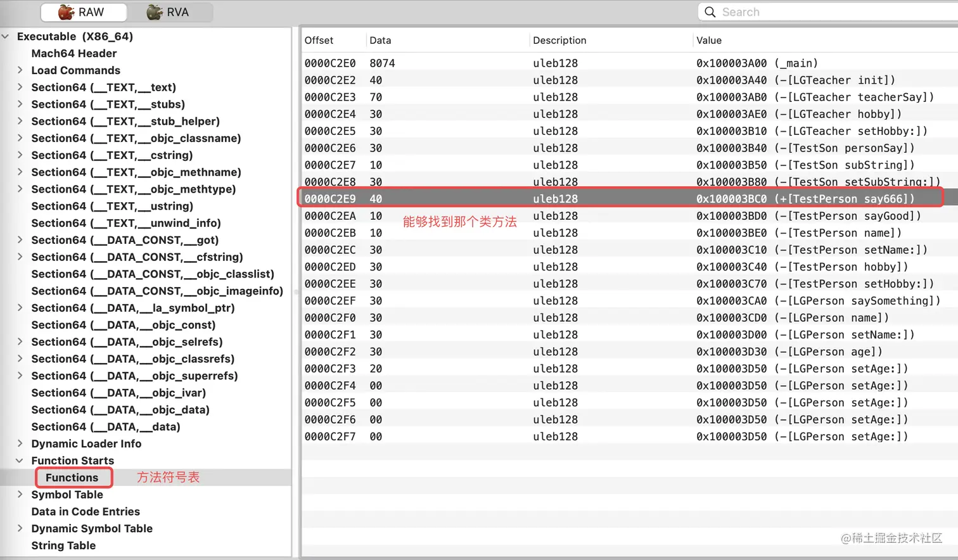Open Section64 (__DATA_CONST,__objc_classlist)

click(x=153, y=274)
